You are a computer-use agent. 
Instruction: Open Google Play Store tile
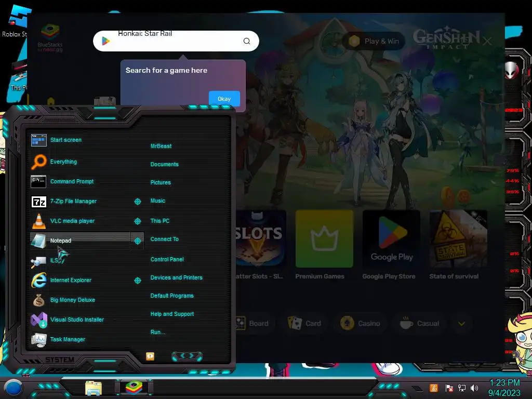[x=391, y=238]
